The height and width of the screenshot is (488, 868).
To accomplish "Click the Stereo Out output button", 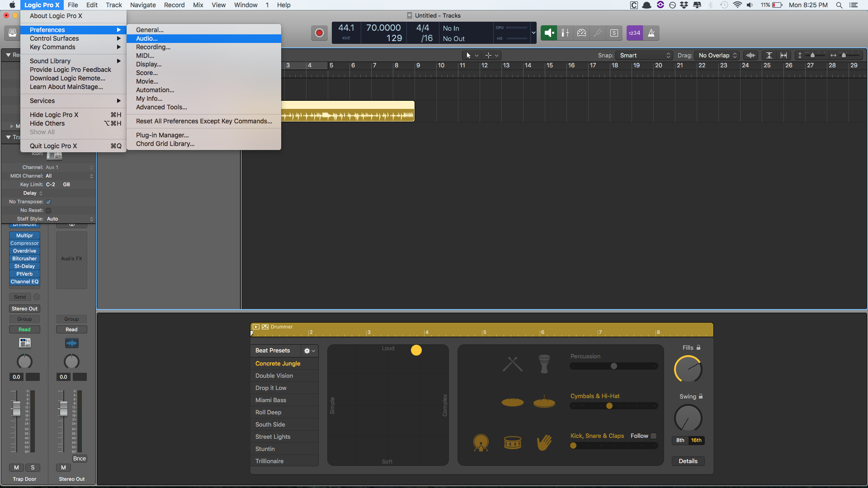I will (x=24, y=309).
